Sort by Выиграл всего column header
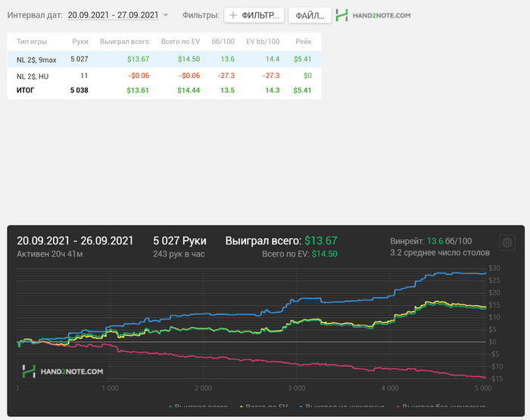Viewport: 530px width, 420px height. 124,42
